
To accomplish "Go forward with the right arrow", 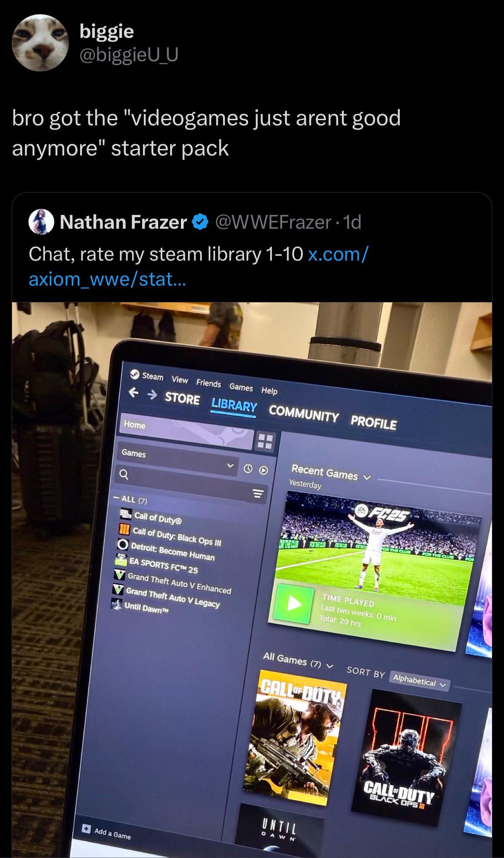I will 152,395.
